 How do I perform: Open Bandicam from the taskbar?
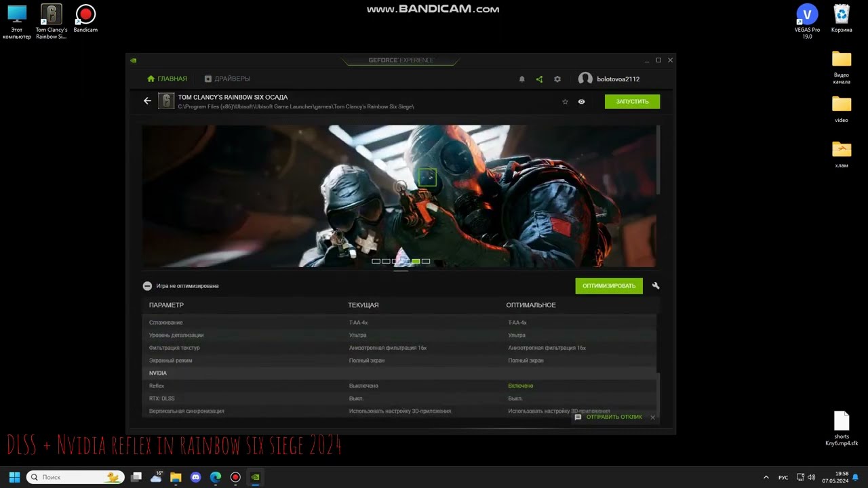pos(235,477)
